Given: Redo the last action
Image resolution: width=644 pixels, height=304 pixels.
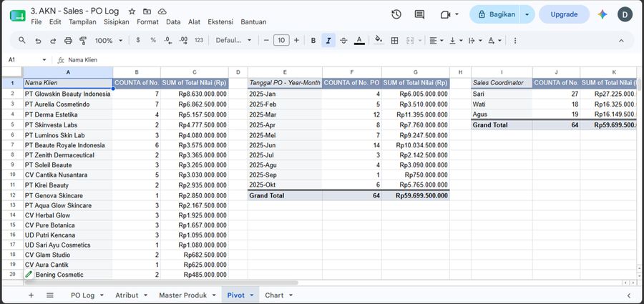Looking at the screenshot, I should pos(53,40).
